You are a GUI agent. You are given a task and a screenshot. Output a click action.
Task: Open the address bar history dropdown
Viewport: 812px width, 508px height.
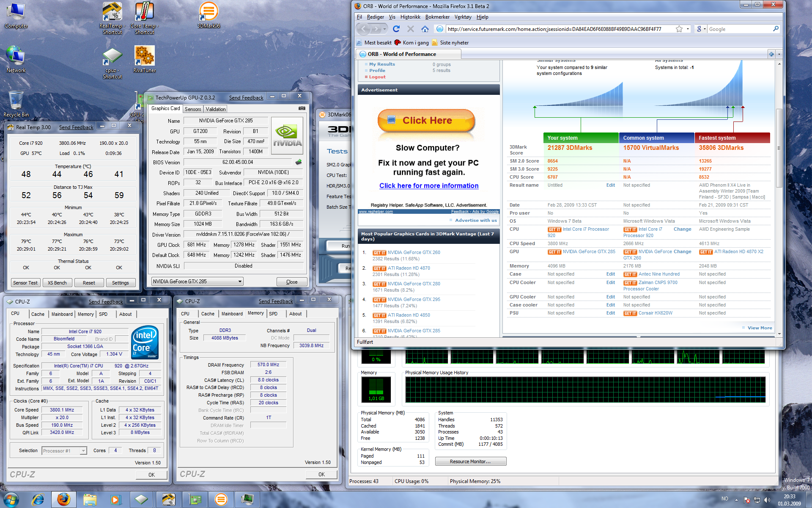[688, 29]
